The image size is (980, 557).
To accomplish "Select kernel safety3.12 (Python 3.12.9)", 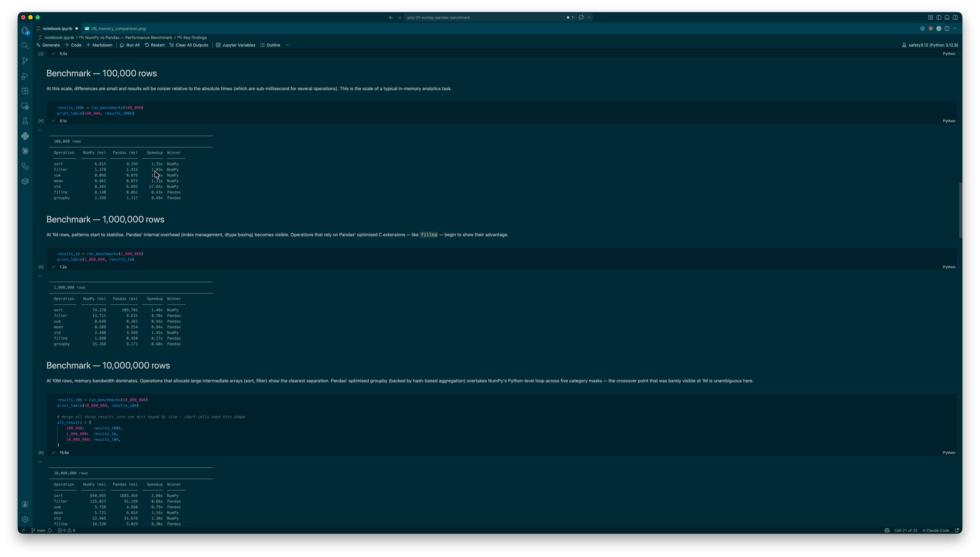I will pyautogui.click(x=930, y=45).
